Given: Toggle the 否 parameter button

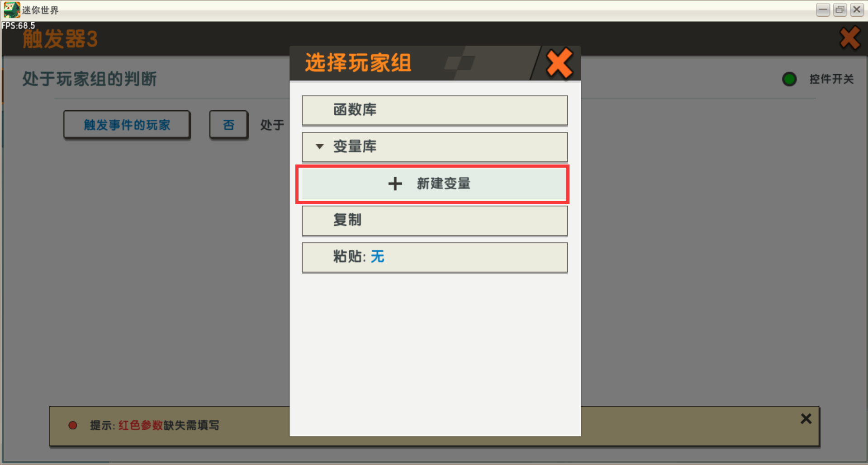Looking at the screenshot, I should (229, 124).
